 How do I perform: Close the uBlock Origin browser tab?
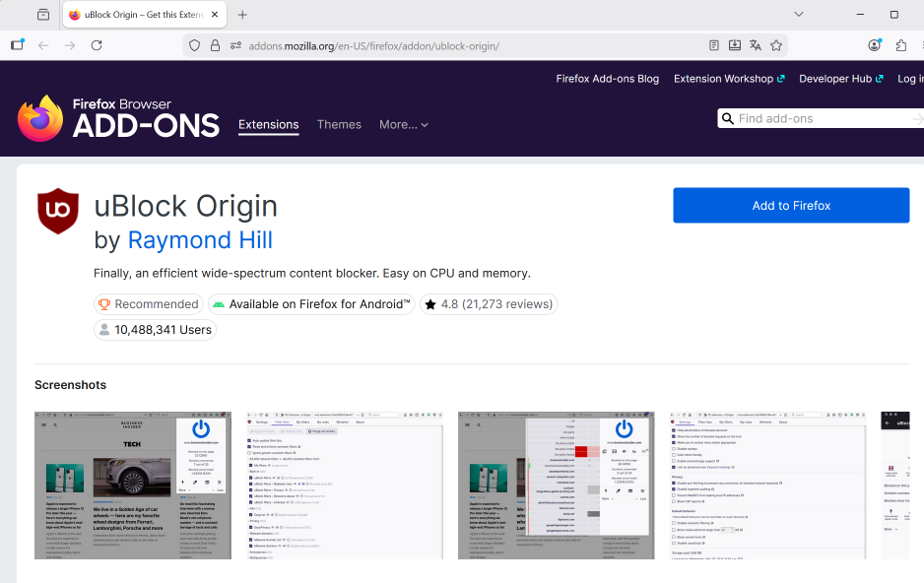pyautogui.click(x=215, y=15)
